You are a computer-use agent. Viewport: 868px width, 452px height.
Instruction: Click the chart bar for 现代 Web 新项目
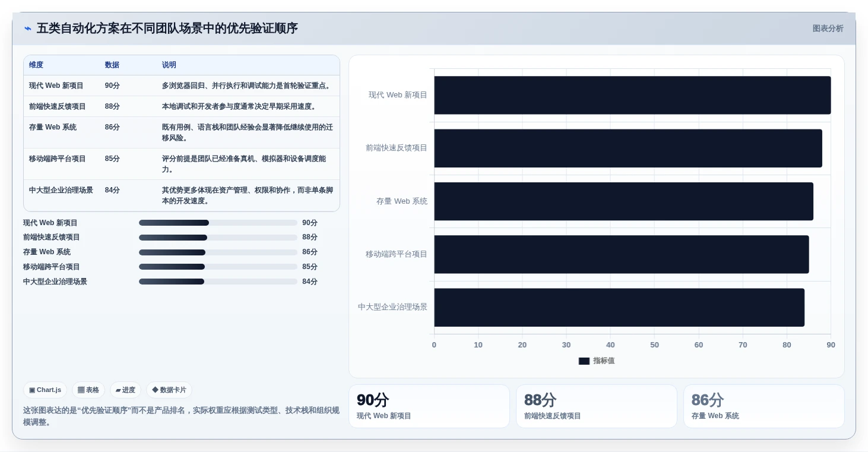[x=632, y=95]
